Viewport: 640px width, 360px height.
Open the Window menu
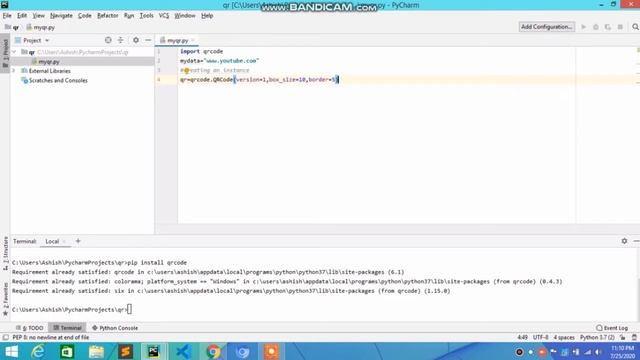tap(184, 16)
